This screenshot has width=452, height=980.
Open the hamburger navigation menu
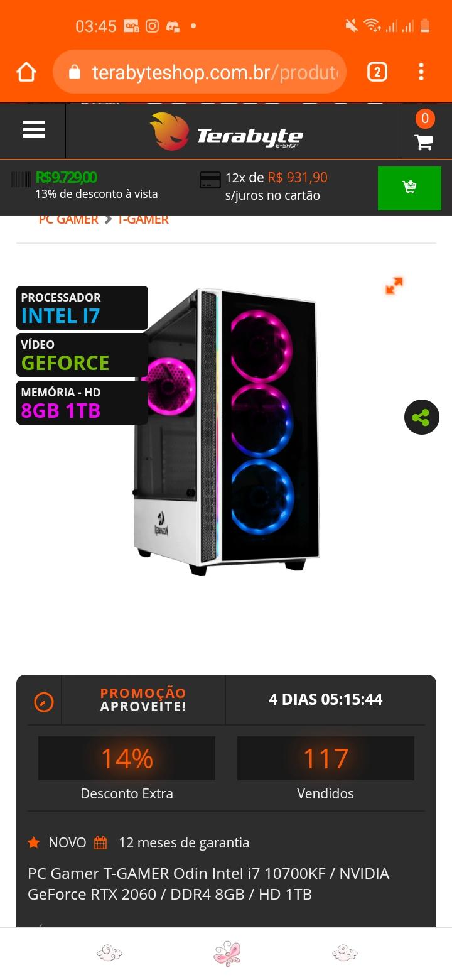click(x=34, y=129)
